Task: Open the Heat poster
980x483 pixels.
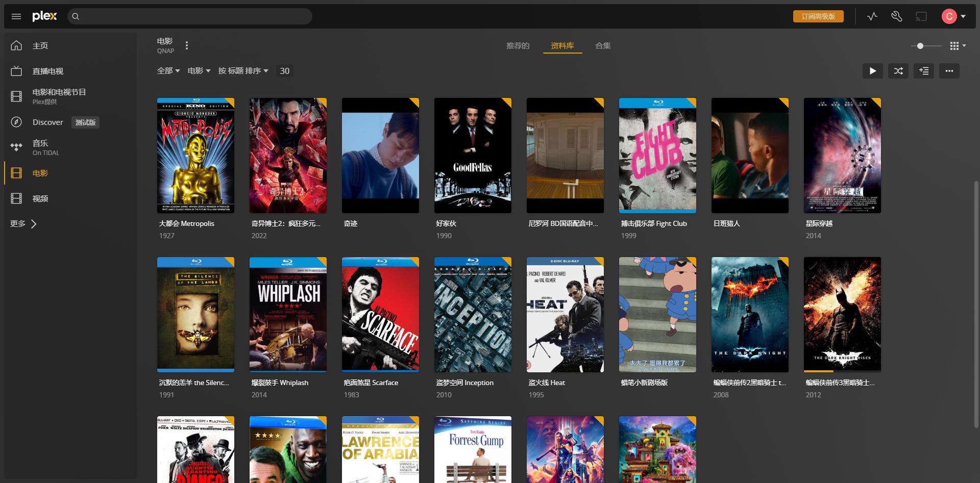Action: tap(565, 315)
